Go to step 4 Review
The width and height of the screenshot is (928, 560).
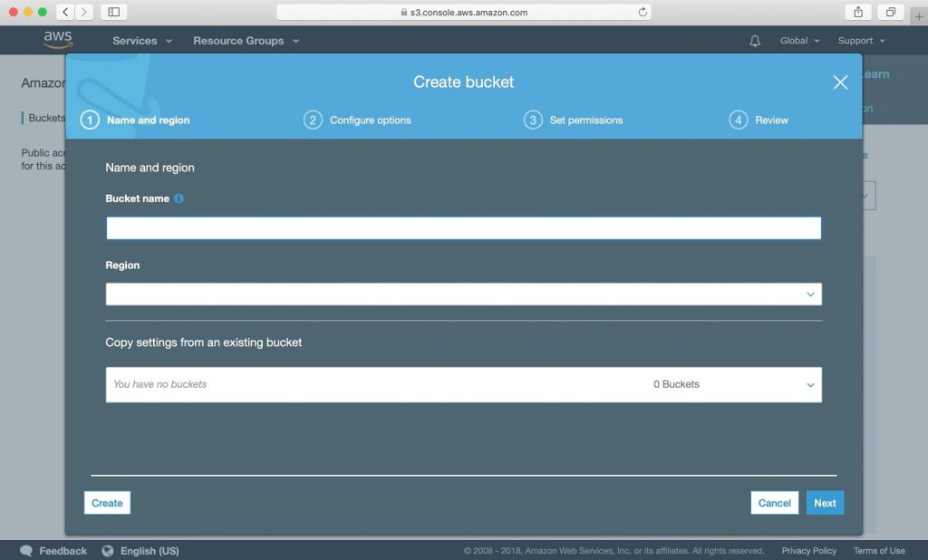click(x=759, y=121)
